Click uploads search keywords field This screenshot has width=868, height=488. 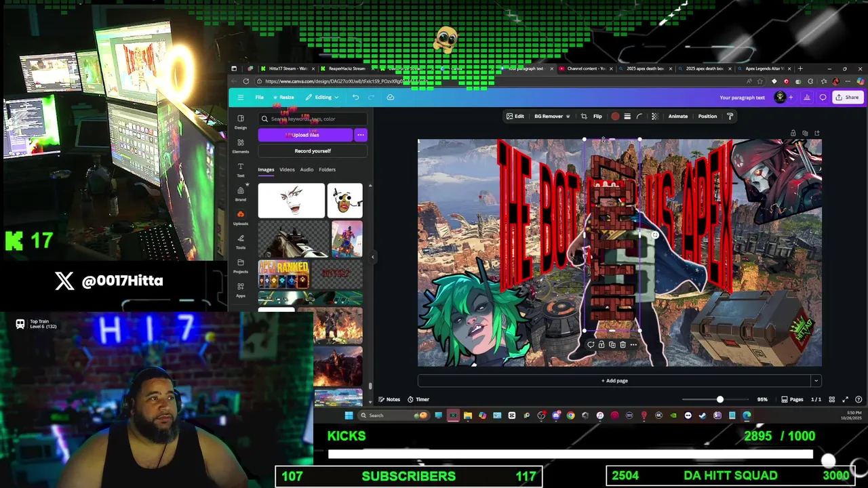click(313, 119)
